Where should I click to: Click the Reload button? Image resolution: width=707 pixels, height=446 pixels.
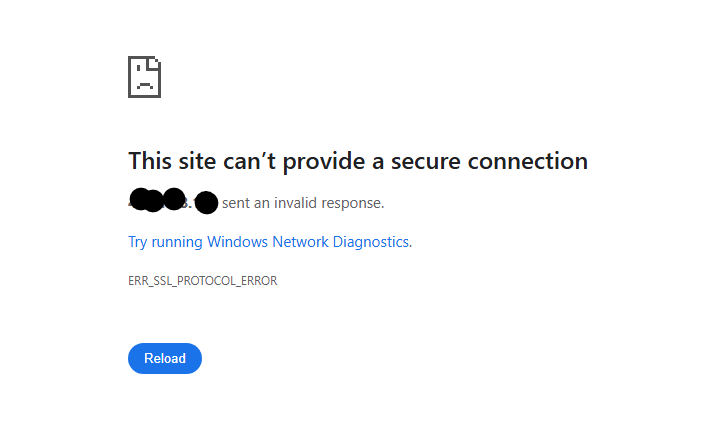[165, 359]
